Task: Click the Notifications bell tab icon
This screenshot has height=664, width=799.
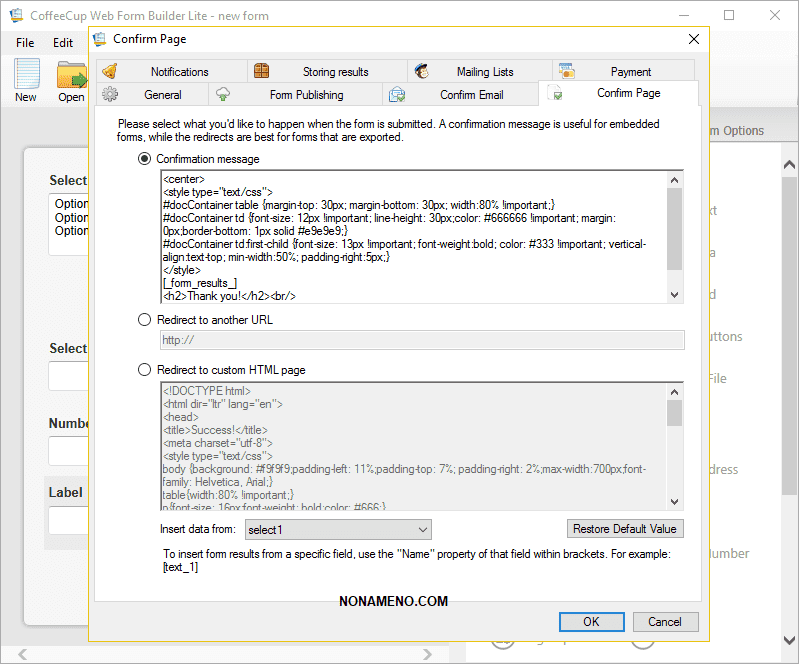Action: pyautogui.click(x=110, y=71)
